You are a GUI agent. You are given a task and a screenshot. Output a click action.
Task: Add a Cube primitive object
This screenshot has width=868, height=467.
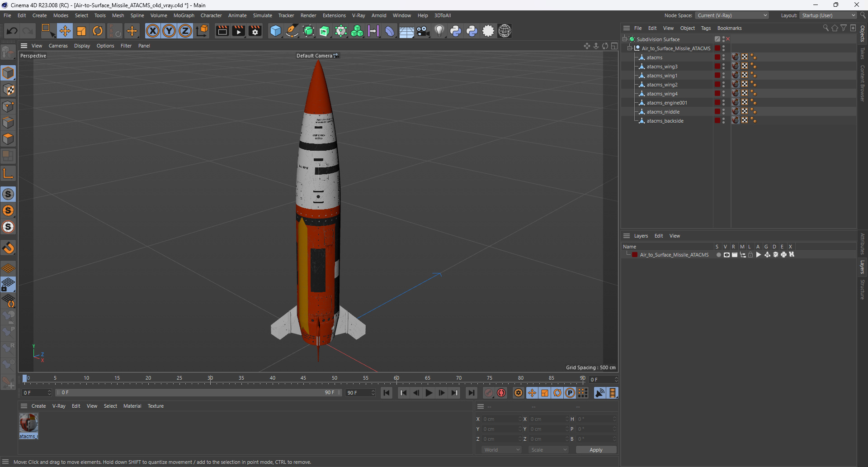275,31
